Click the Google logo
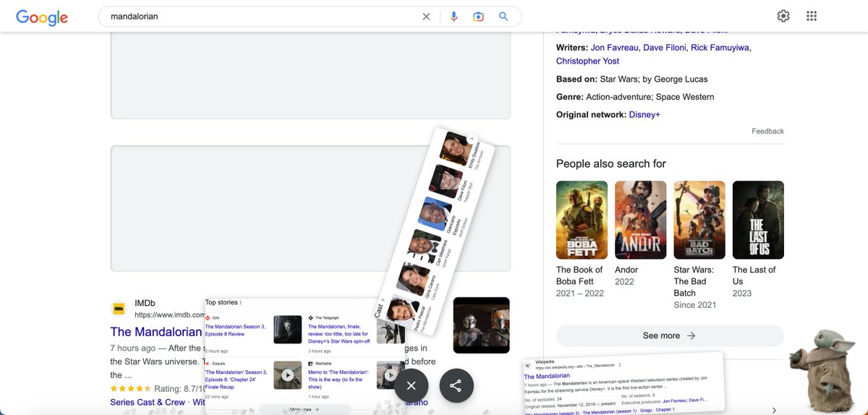This screenshot has width=868, height=415. click(42, 17)
